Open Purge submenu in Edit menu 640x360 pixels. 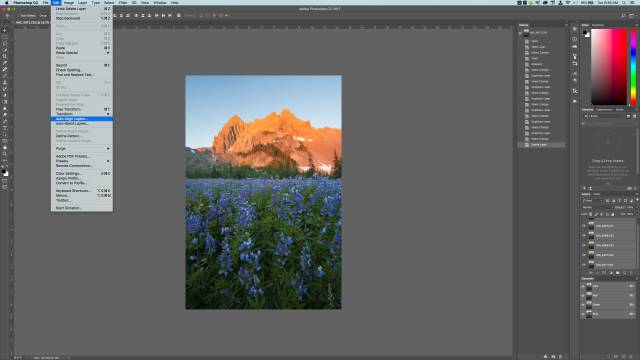tap(82, 148)
